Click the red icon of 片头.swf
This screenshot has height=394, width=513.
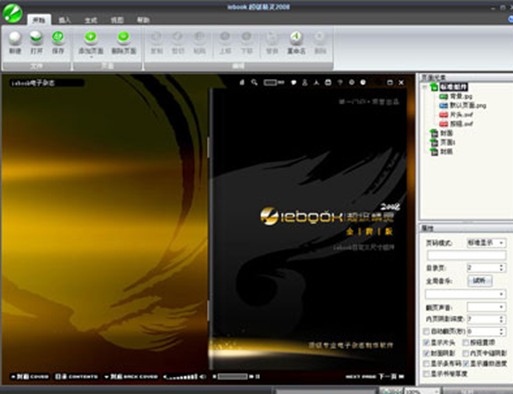pyautogui.click(x=443, y=115)
